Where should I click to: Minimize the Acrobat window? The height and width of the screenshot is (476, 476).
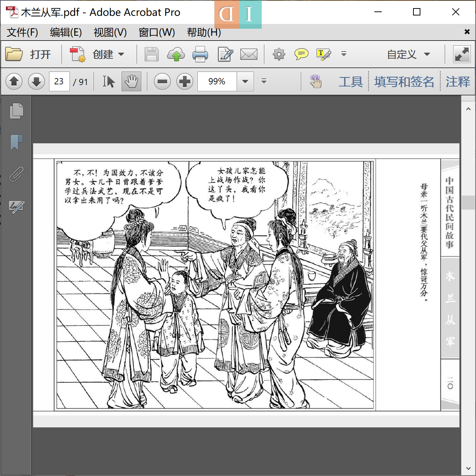point(378,12)
